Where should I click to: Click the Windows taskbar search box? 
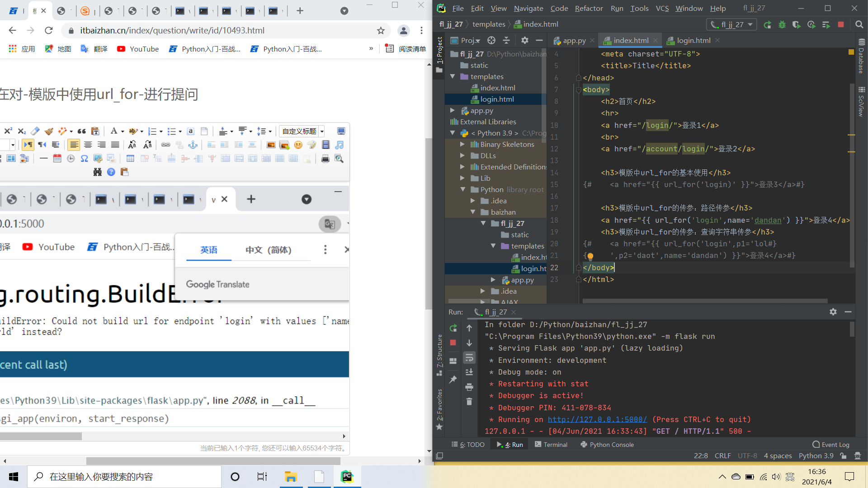pyautogui.click(x=124, y=477)
